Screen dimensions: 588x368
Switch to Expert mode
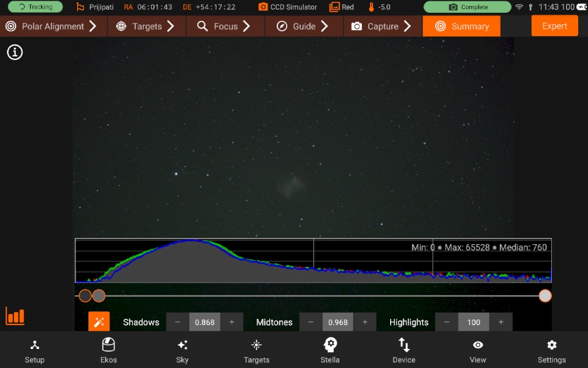pyautogui.click(x=555, y=26)
